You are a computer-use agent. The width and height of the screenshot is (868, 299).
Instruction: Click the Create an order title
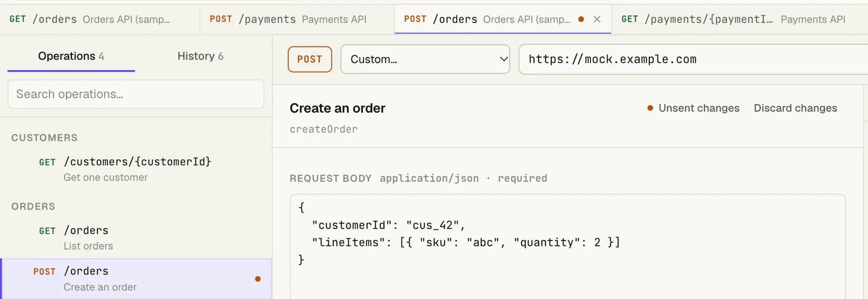pyautogui.click(x=337, y=108)
